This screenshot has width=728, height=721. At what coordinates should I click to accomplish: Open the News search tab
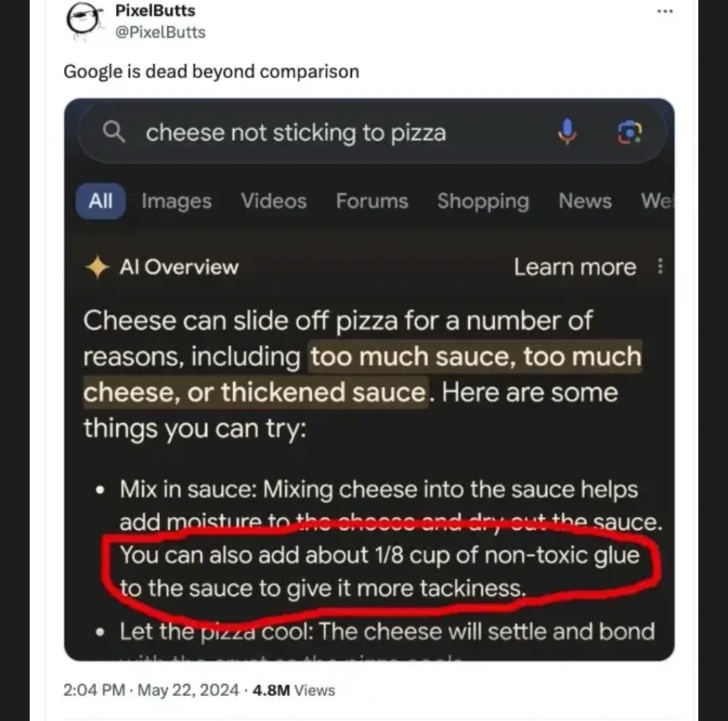[x=584, y=201]
